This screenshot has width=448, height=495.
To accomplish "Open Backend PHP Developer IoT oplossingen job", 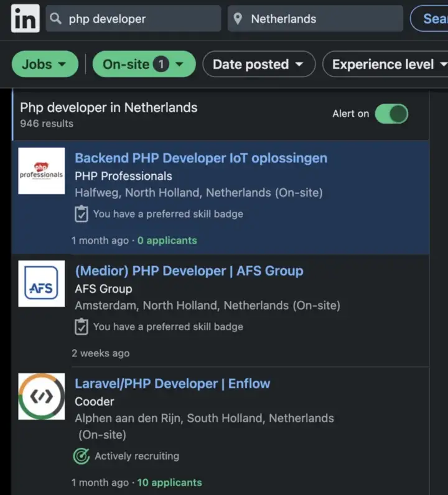I will click(201, 158).
